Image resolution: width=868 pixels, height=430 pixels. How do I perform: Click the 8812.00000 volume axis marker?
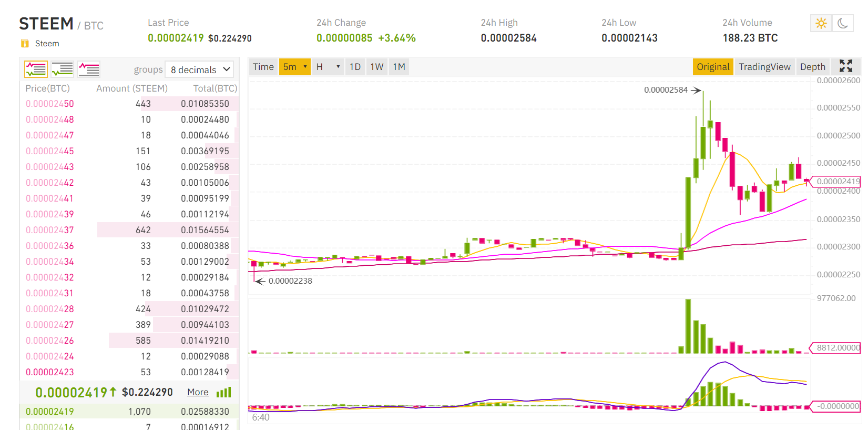pyautogui.click(x=836, y=348)
